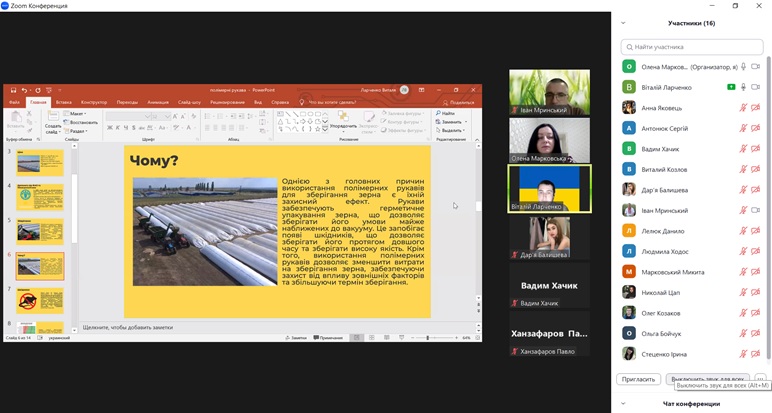The height and width of the screenshot is (413, 772).
Task: Open the Заменить dropdown arrow
Action: [x=466, y=122]
